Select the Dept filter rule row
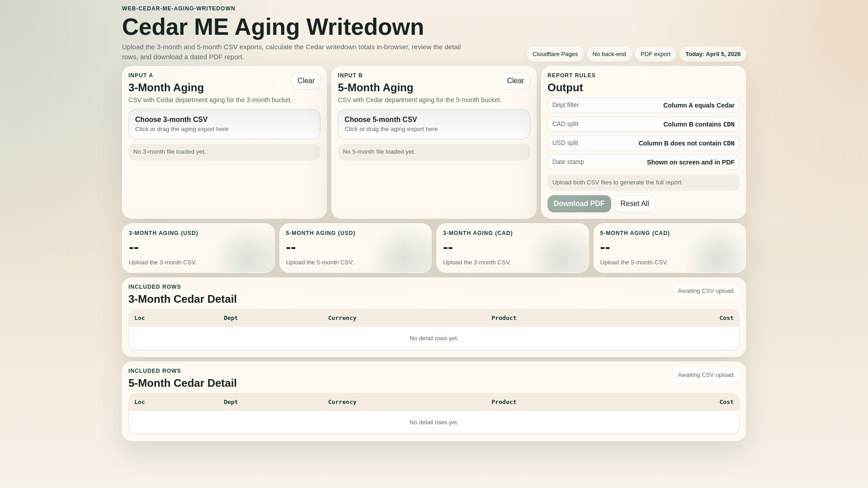 click(x=643, y=105)
